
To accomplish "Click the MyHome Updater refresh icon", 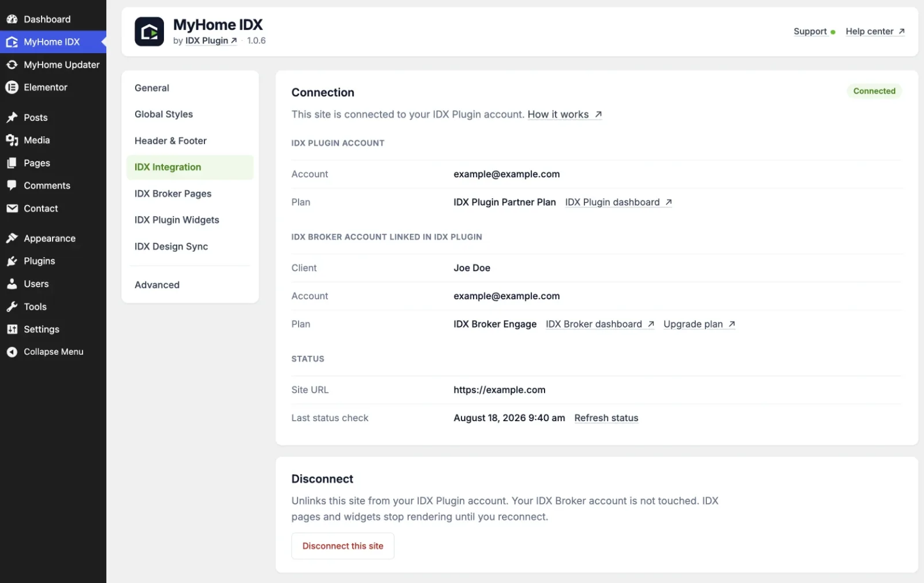I will point(12,65).
